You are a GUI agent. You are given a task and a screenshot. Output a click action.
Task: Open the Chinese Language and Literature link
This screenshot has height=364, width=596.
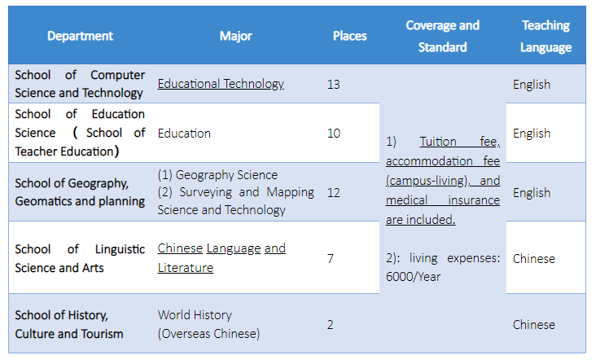point(221,257)
